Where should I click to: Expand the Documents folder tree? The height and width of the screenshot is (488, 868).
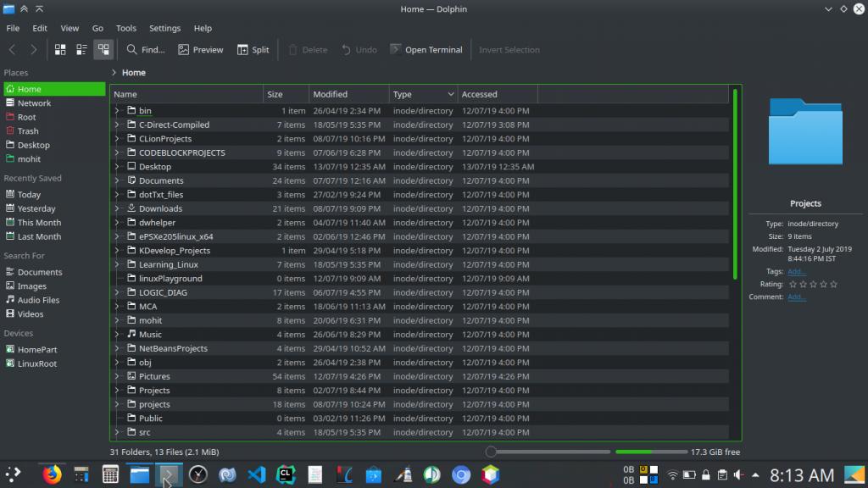117,180
